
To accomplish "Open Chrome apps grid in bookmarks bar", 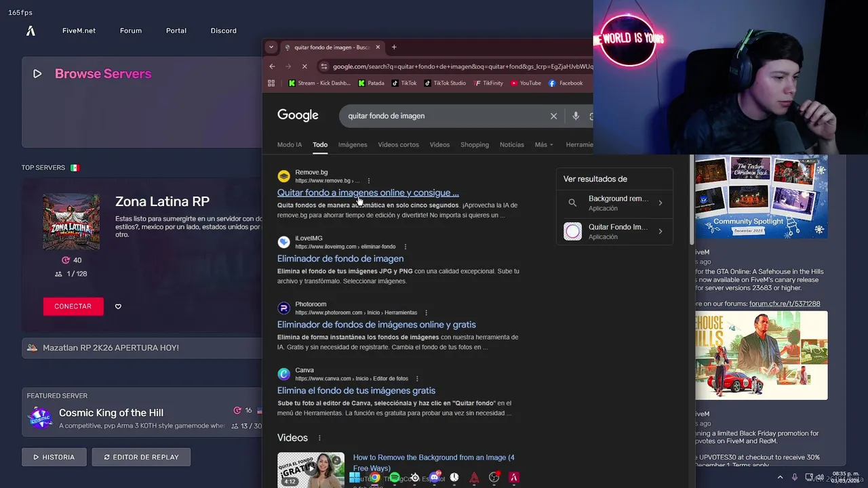I will [x=271, y=83].
